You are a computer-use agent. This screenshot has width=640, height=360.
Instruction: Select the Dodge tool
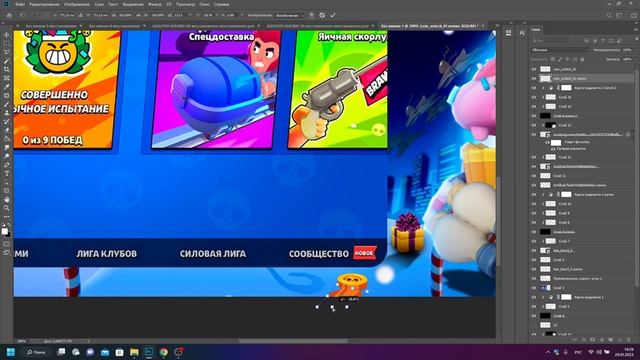[x=7, y=156]
